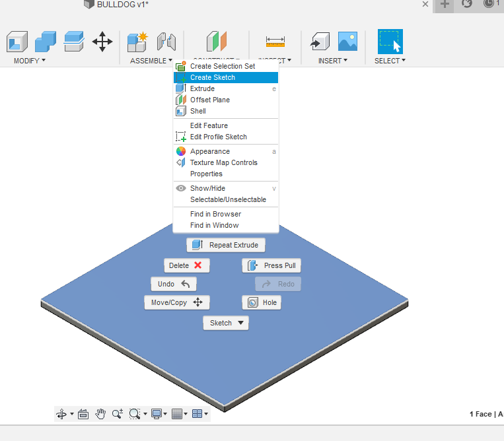Choose Create Sketch in context menu
504x441 pixels.
pos(226,77)
